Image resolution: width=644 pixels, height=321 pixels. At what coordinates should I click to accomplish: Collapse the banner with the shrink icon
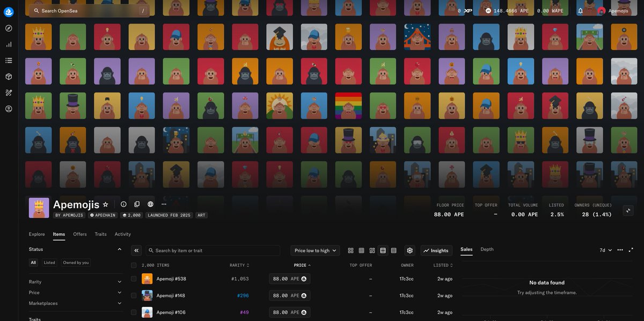point(628,210)
